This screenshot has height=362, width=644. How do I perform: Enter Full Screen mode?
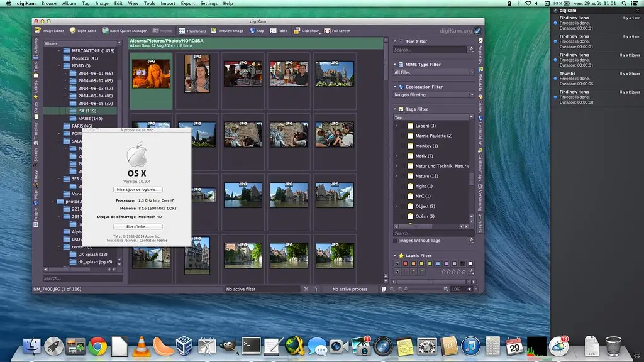[x=337, y=30]
